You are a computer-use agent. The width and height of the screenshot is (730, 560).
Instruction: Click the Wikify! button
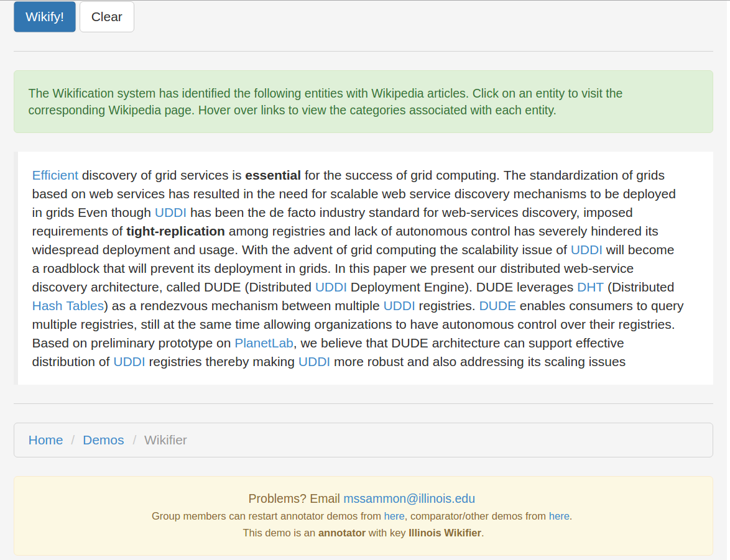pos(45,17)
